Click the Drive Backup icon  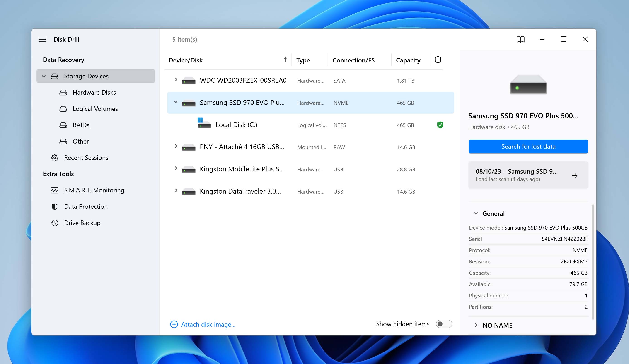(x=54, y=223)
